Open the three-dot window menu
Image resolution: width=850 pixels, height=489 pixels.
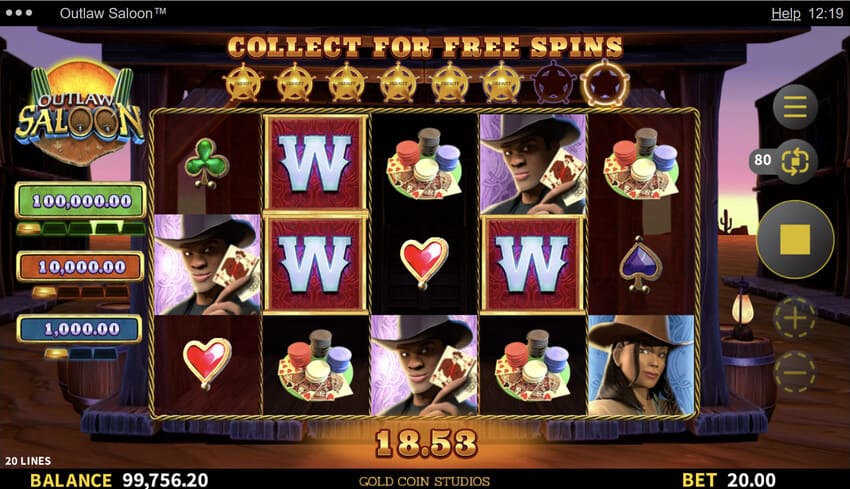pyautogui.click(x=19, y=13)
